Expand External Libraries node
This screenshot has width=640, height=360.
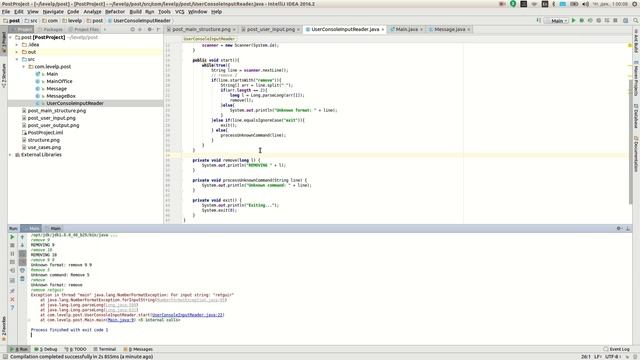pyautogui.click(x=11, y=155)
